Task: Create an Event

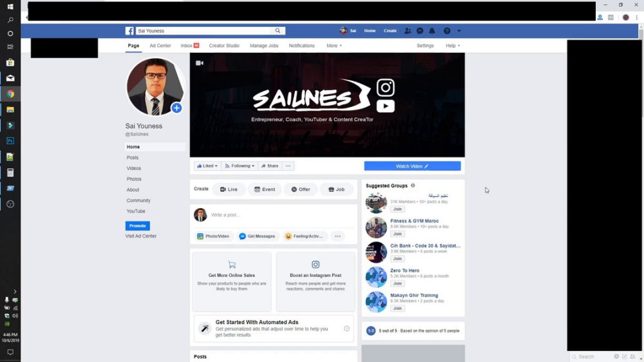Action: pos(265,189)
